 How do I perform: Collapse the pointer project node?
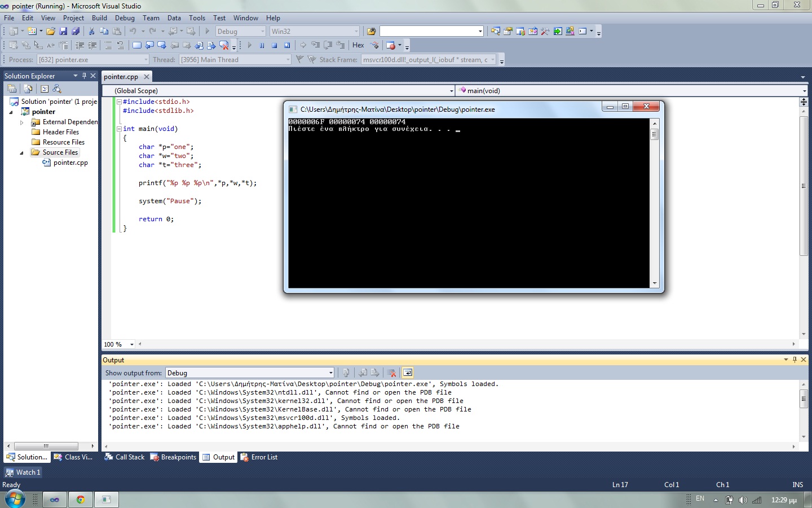(x=11, y=112)
